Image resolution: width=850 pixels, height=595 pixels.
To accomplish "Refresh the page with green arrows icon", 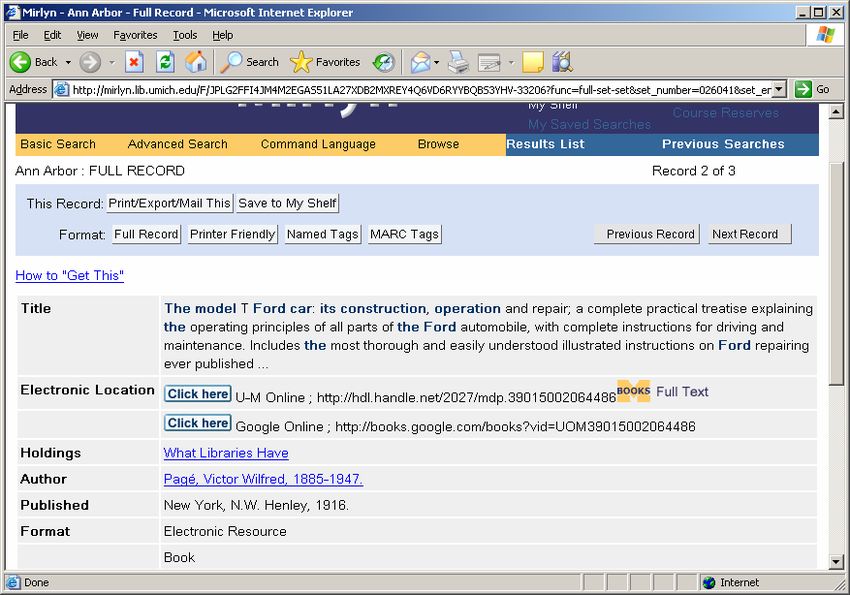I will click(x=165, y=62).
